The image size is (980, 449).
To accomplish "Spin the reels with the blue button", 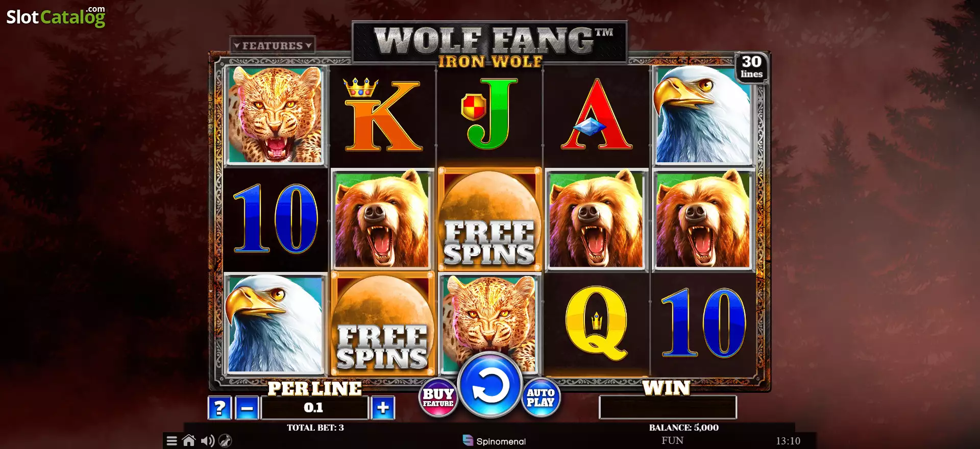I will [x=489, y=386].
